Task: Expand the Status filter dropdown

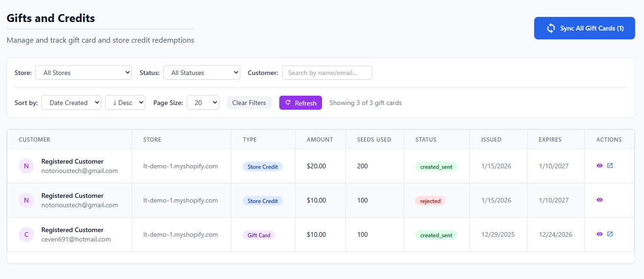Action: tap(201, 73)
